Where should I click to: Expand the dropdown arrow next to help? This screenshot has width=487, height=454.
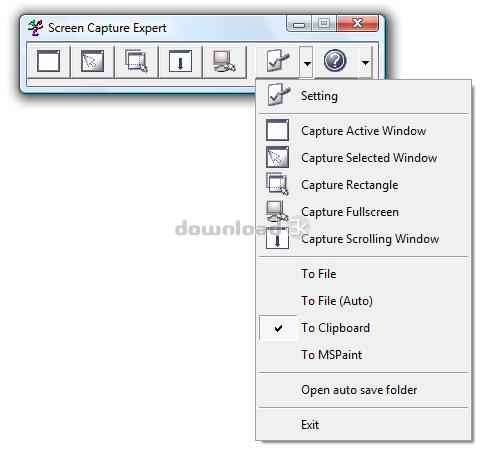365,62
